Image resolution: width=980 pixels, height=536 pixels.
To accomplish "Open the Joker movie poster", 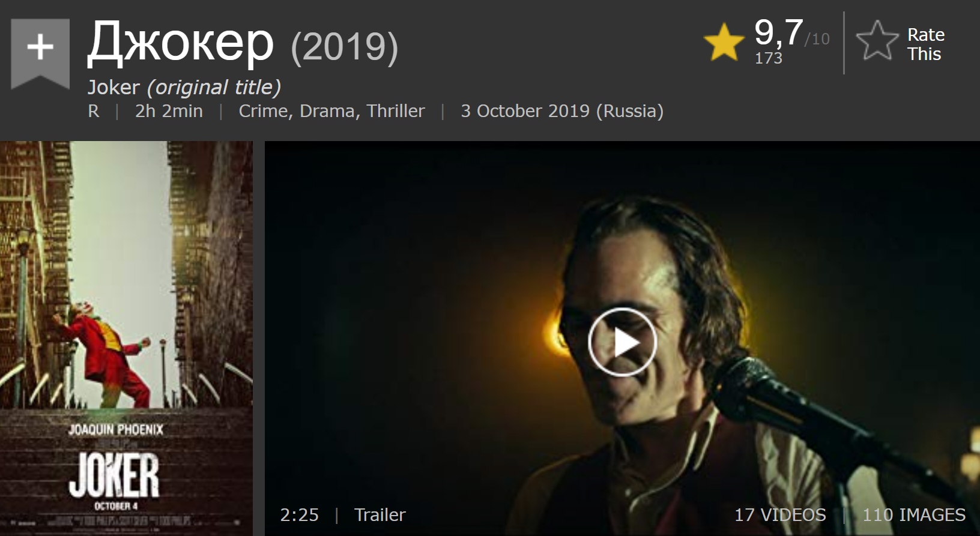I will 126,338.
